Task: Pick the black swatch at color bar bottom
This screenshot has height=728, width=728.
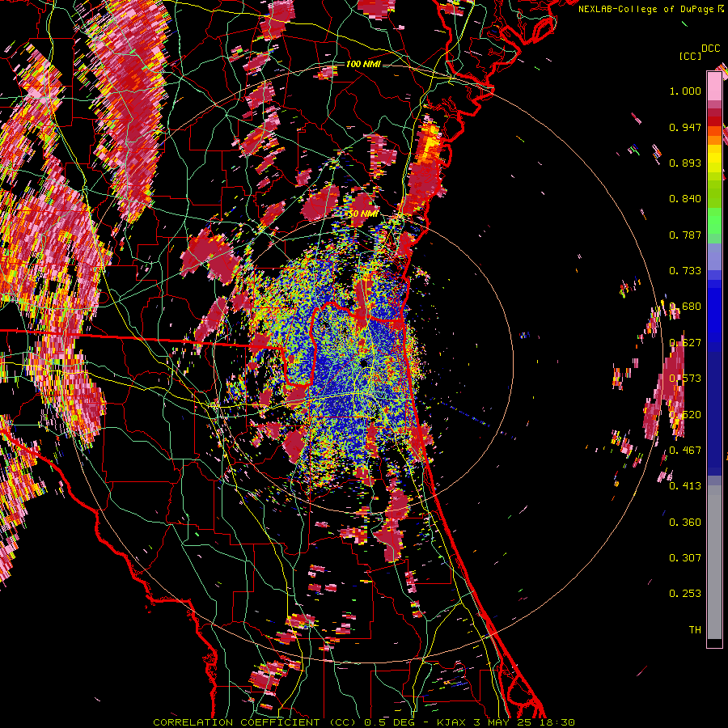Action: point(714,642)
